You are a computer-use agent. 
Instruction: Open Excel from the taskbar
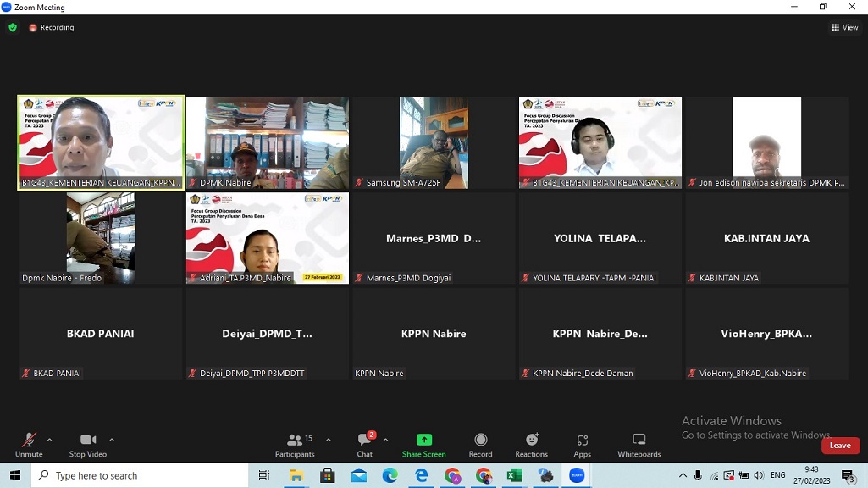point(514,475)
